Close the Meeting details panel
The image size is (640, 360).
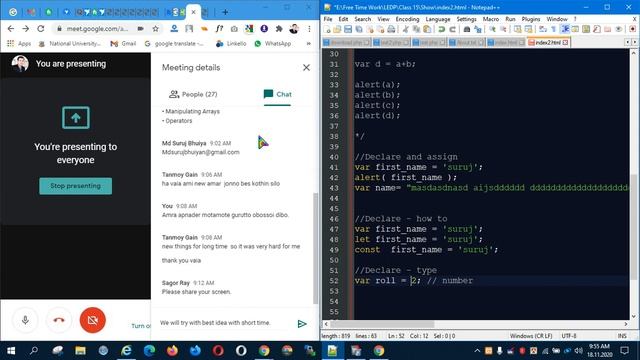306,68
